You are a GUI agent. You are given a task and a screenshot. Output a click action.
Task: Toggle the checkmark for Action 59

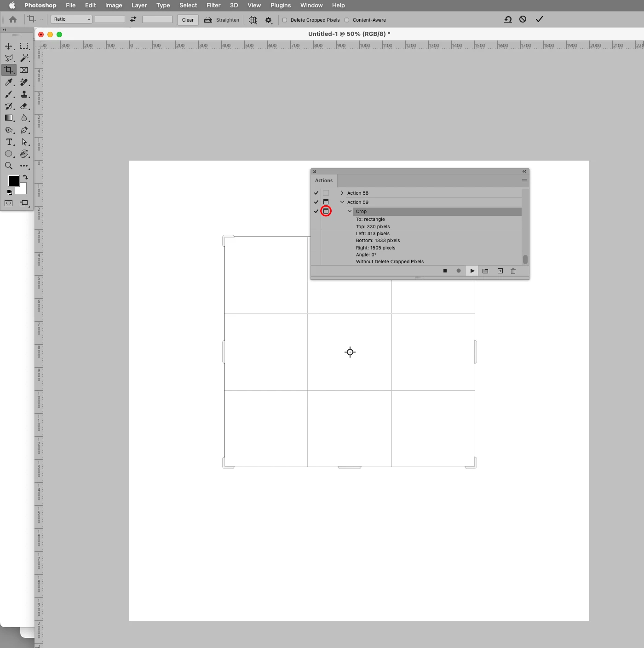pos(316,202)
